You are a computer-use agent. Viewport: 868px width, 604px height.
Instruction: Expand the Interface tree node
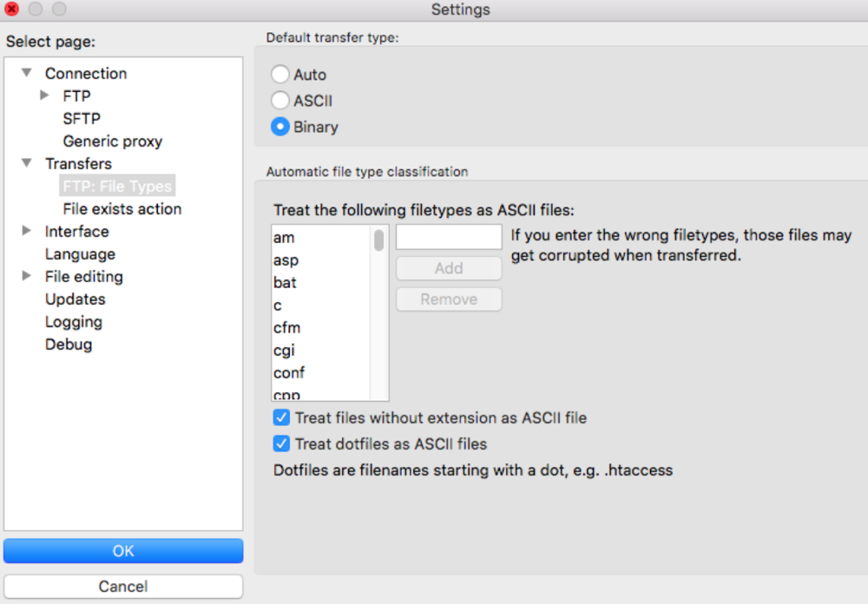[x=26, y=230]
